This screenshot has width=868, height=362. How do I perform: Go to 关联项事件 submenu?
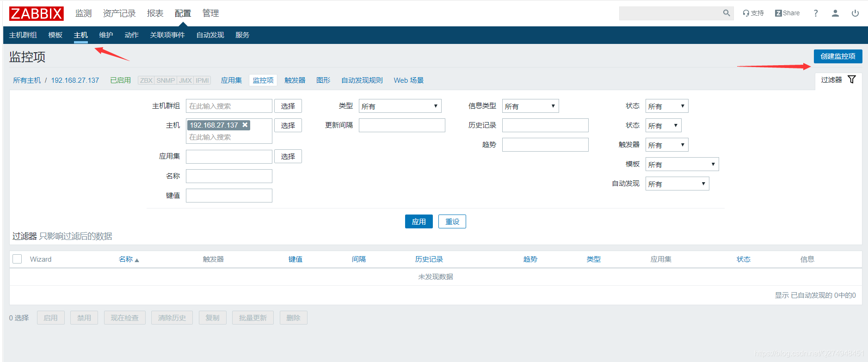167,35
